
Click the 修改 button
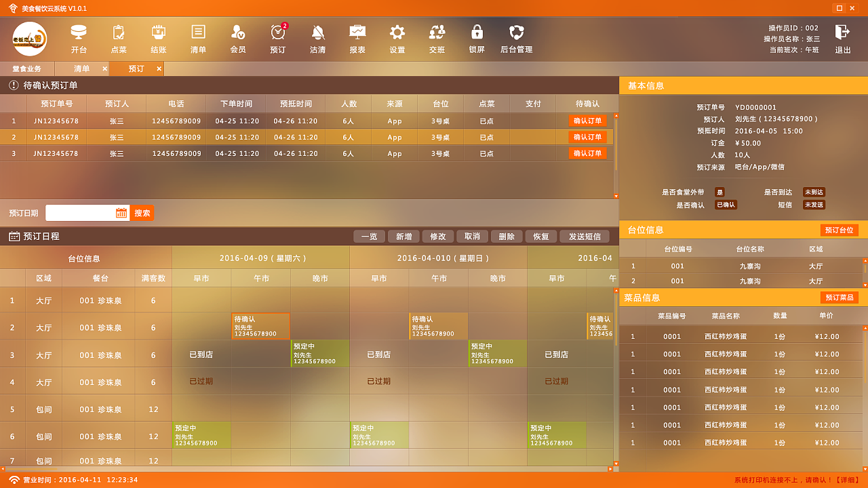(x=438, y=237)
